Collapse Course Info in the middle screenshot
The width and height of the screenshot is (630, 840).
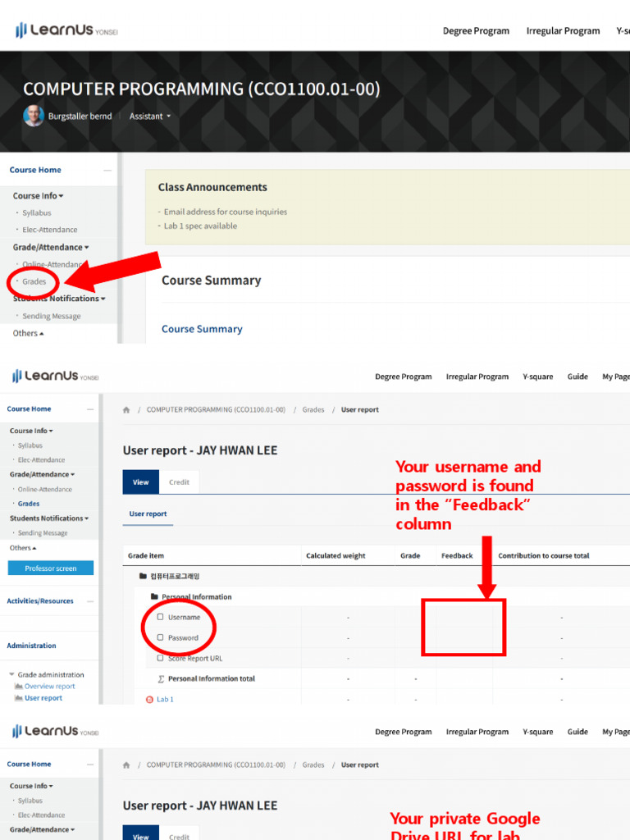(x=31, y=431)
